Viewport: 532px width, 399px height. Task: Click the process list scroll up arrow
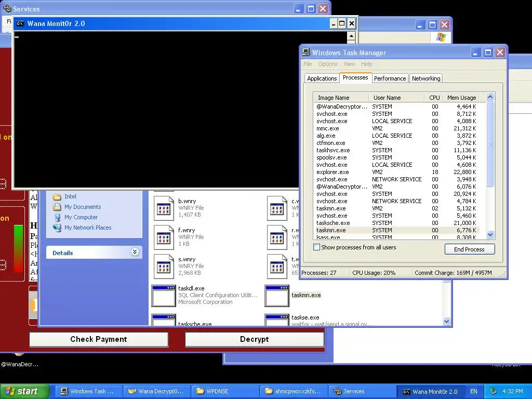point(490,97)
